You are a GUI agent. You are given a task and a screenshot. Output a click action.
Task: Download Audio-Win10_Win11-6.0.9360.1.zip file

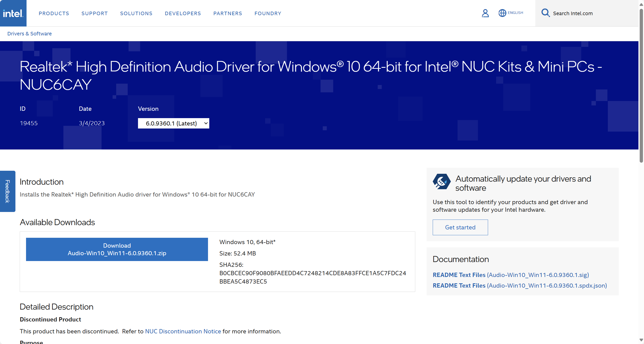pyautogui.click(x=117, y=249)
